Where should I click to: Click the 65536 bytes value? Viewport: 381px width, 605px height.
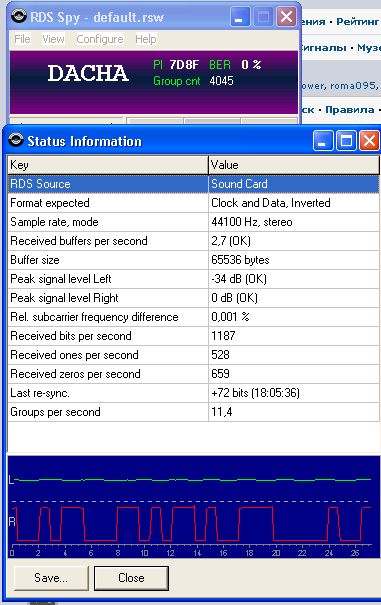coord(294,260)
